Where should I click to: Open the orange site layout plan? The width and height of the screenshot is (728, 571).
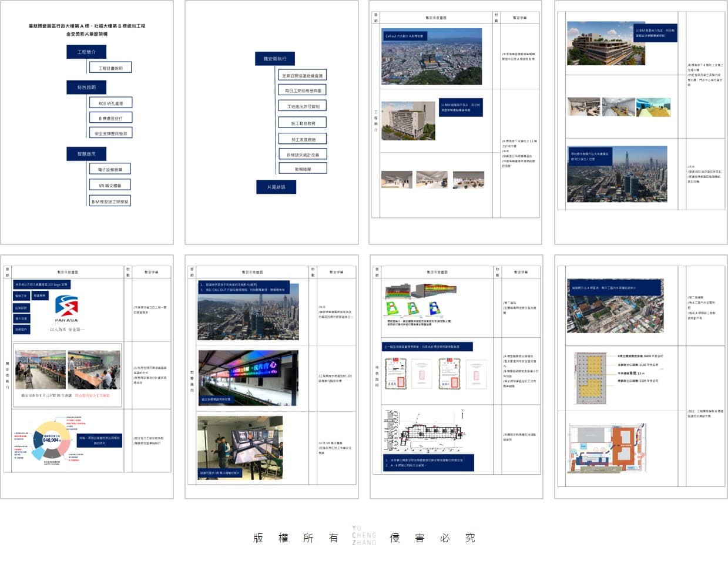(608, 449)
